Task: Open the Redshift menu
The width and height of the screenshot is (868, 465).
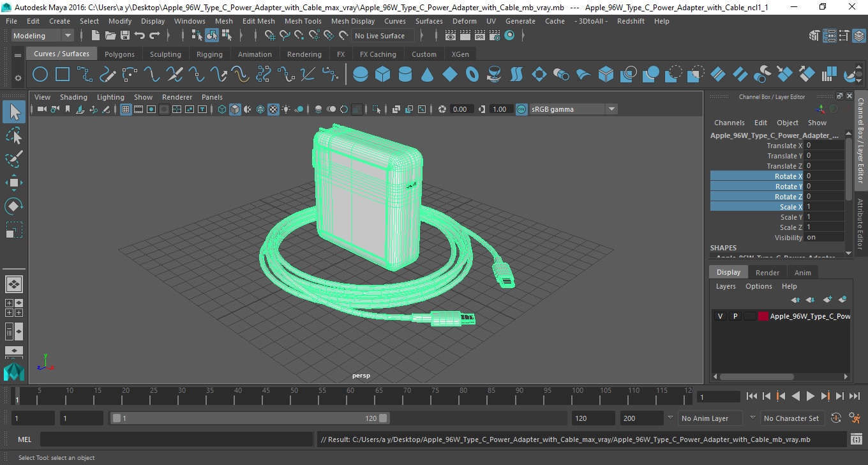Action: pyautogui.click(x=631, y=21)
